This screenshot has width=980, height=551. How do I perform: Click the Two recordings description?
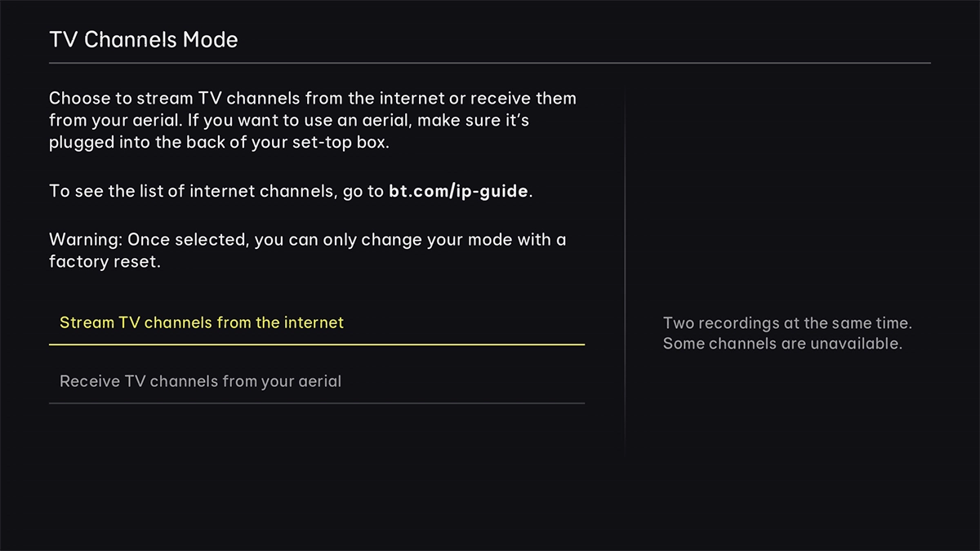788,322
